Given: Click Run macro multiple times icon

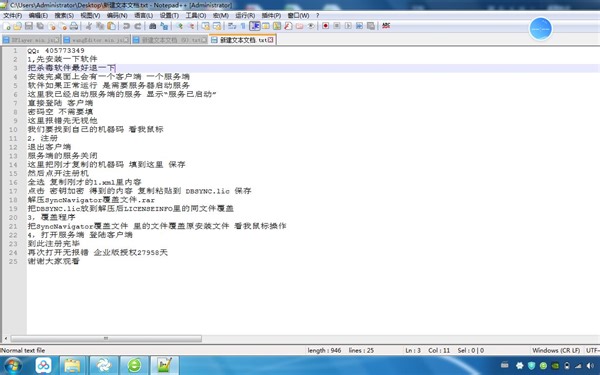Looking at the screenshot, I should coord(359,26).
